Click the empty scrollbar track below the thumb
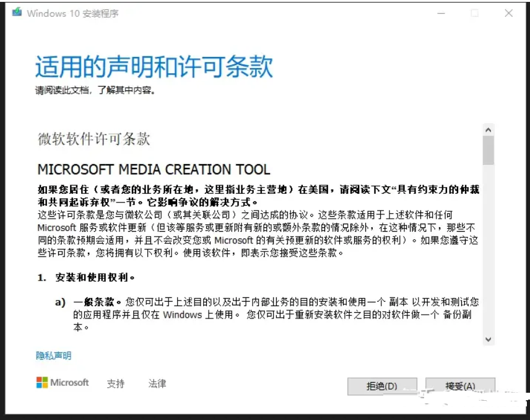Viewport: 530px width, 420px height. click(488, 248)
